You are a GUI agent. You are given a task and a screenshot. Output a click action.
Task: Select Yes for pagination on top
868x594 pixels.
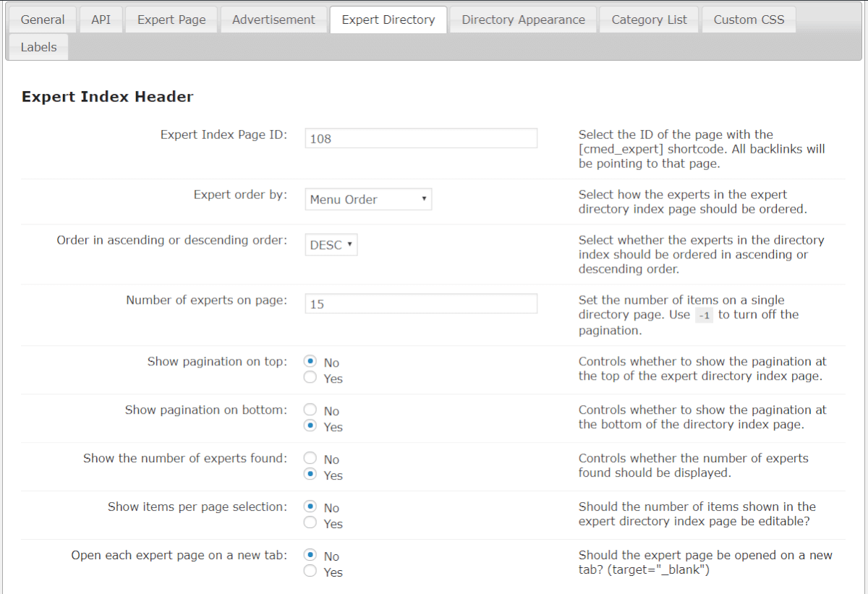click(x=310, y=378)
